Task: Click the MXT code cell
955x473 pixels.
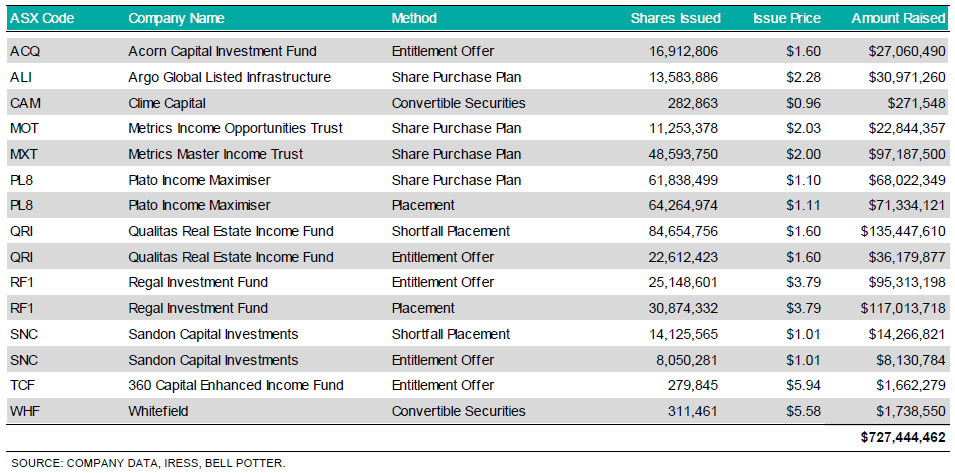Action: pos(24,154)
